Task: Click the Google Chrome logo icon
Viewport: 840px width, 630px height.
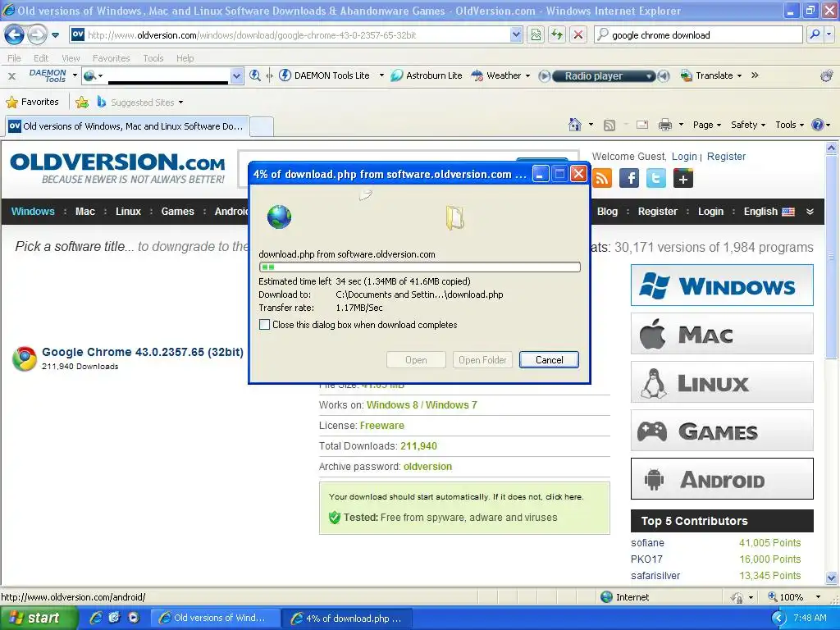Action: [25, 359]
